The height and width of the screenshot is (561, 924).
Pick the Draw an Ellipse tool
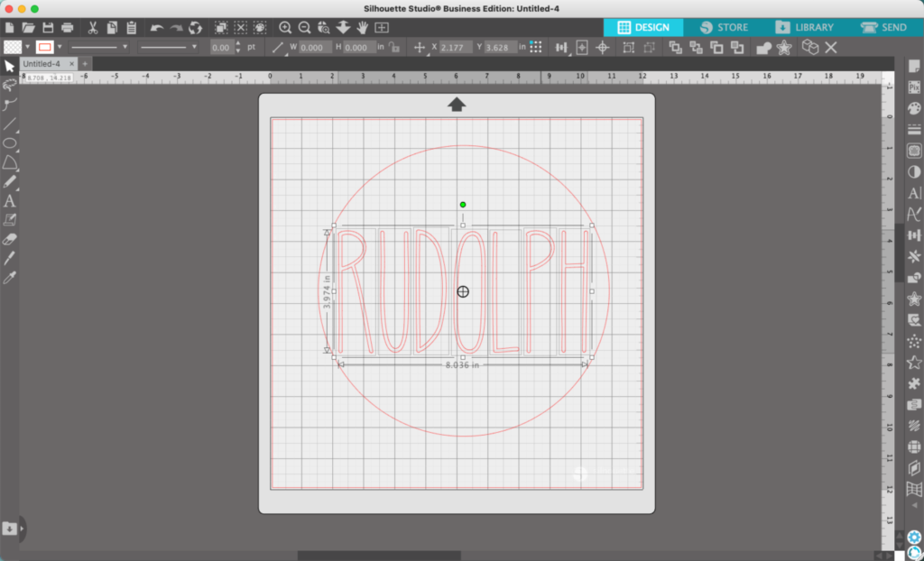(x=9, y=143)
